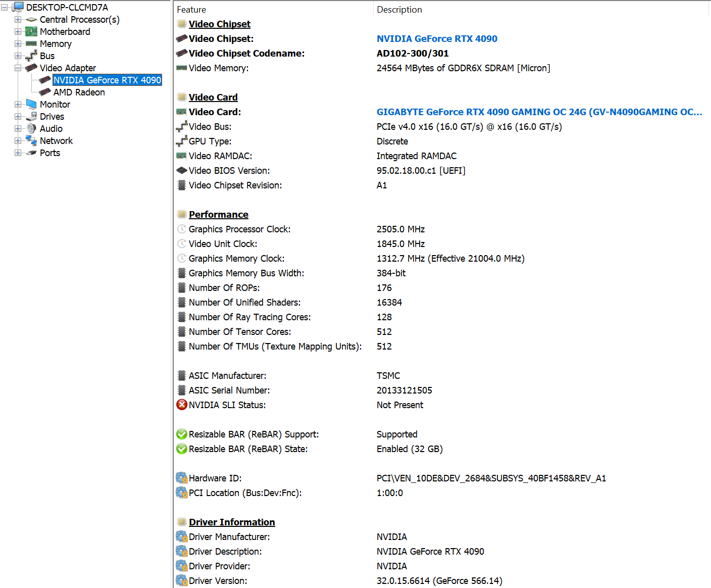Click the chip icon beside ASIC Manufacturer
The width and height of the screenshot is (711, 588).
[182, 375]
